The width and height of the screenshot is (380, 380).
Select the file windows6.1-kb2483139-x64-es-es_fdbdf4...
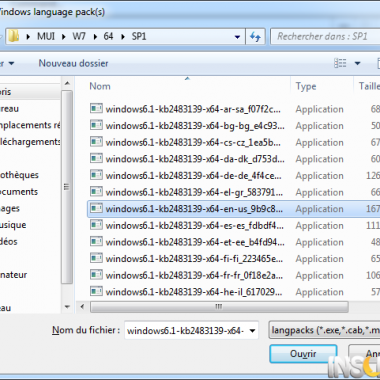[194, 226]
